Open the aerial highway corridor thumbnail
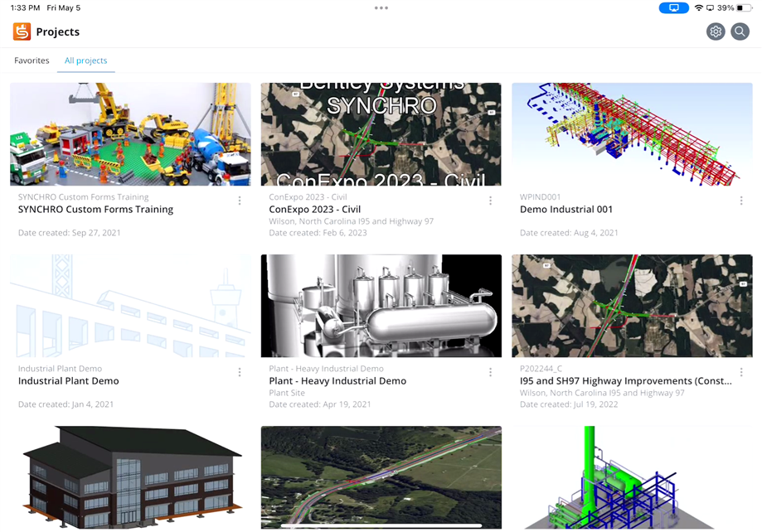Viewport: 762px width, 532px height. (x=381, y=477)
